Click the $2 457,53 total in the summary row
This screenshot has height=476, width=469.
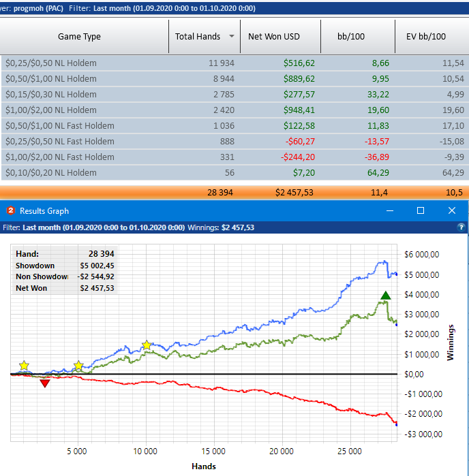pyautogui.click(x=294, y=193)
